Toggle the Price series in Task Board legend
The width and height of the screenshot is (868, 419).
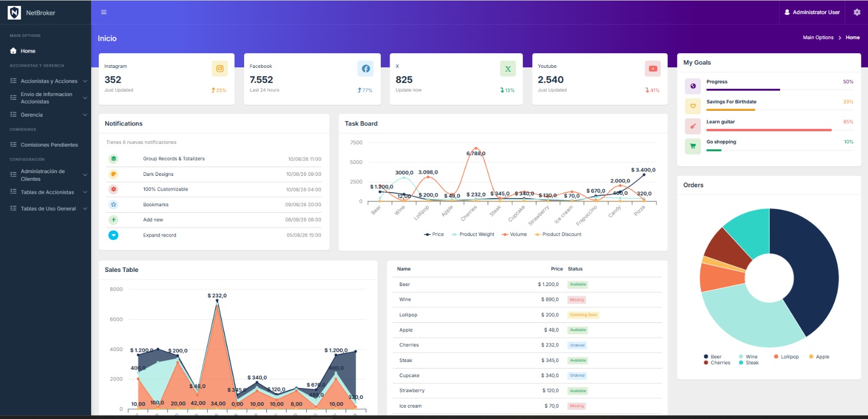tap(434, 234)
